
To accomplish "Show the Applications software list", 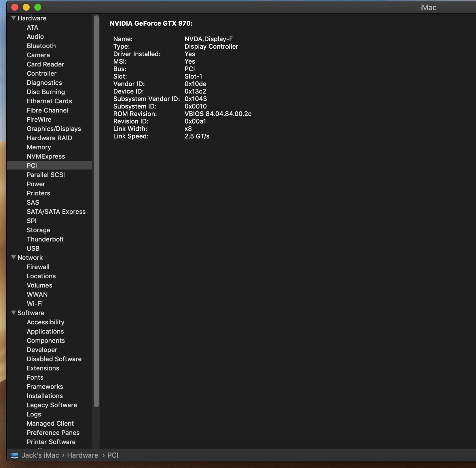I will 45,331.
